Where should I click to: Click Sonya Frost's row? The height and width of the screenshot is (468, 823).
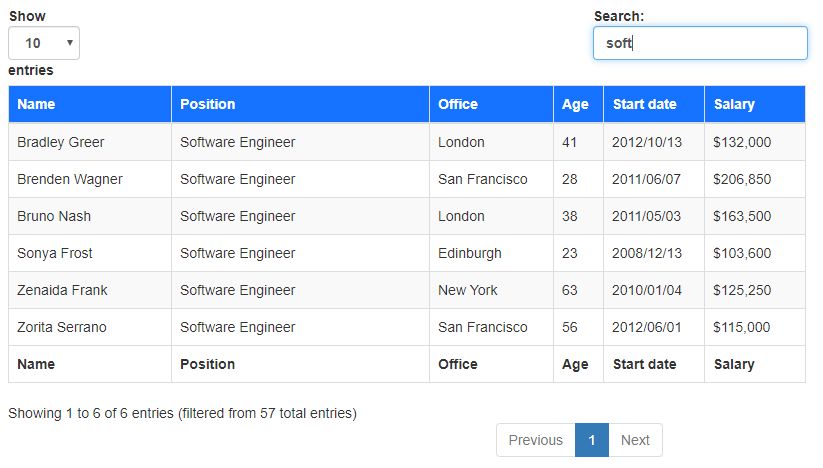(x=55, y=253)
